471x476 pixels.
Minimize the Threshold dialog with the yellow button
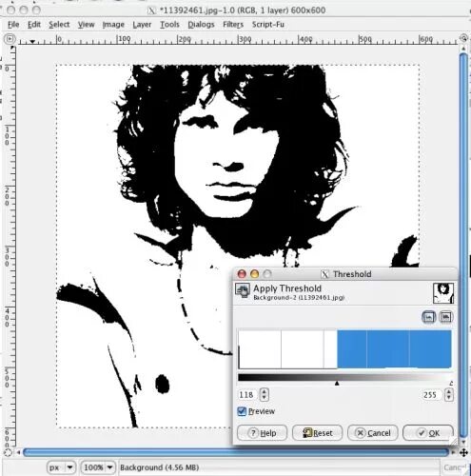pos(254,274)
